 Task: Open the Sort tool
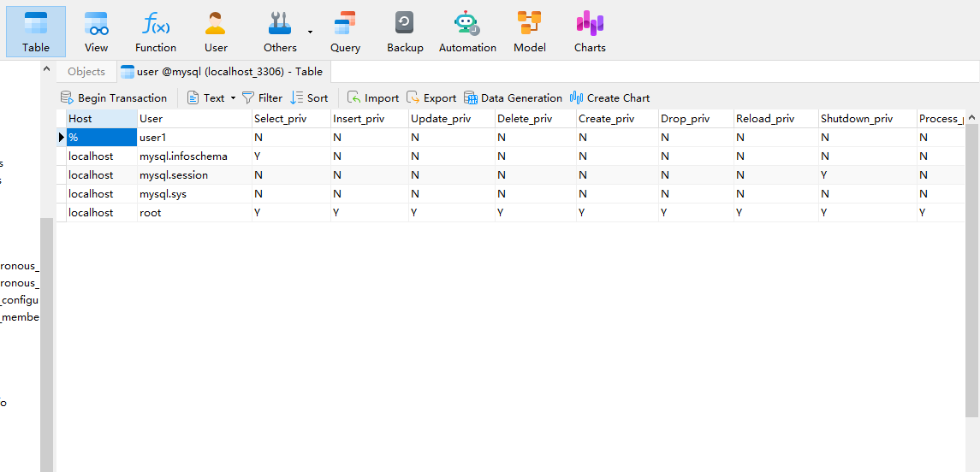click(x=309, y=98)
